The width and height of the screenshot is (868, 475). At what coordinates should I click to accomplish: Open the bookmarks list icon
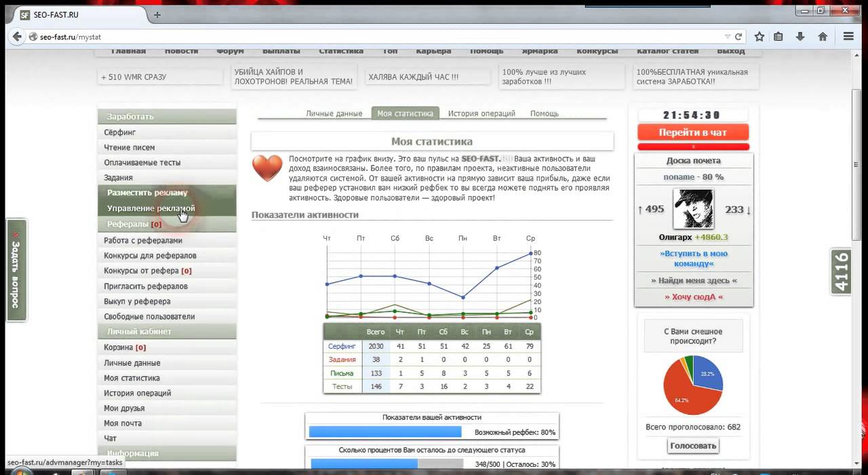(778, 37)
